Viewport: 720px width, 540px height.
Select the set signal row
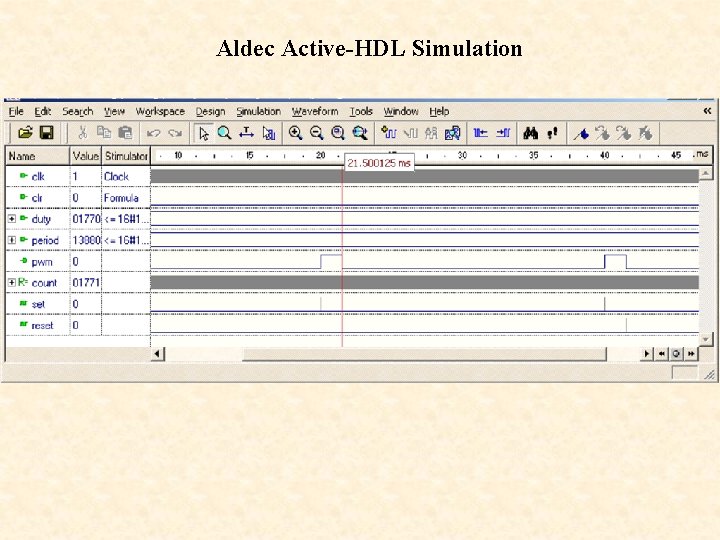[38, 304]
